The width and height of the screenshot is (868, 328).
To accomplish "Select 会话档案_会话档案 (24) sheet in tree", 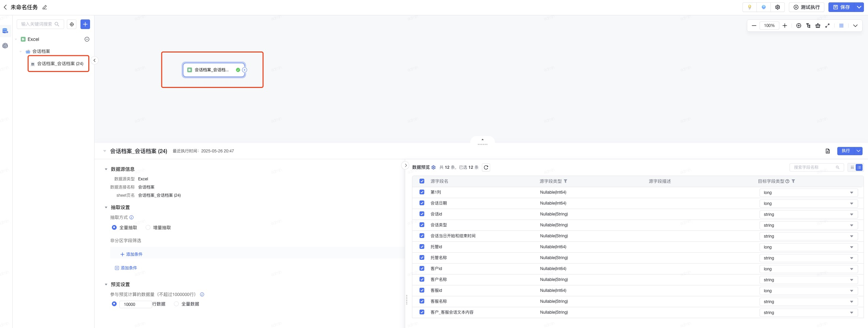I will click(x=60, y=64).
